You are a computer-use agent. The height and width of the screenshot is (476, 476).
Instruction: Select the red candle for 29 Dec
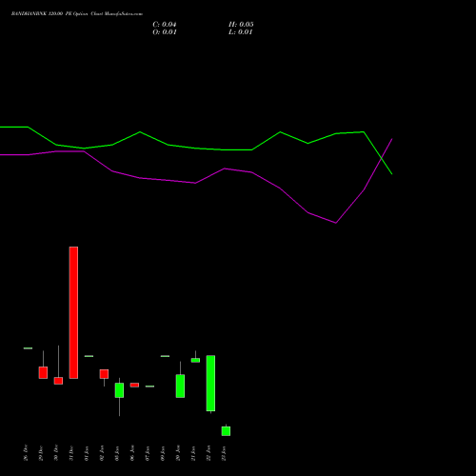(43, 372)
